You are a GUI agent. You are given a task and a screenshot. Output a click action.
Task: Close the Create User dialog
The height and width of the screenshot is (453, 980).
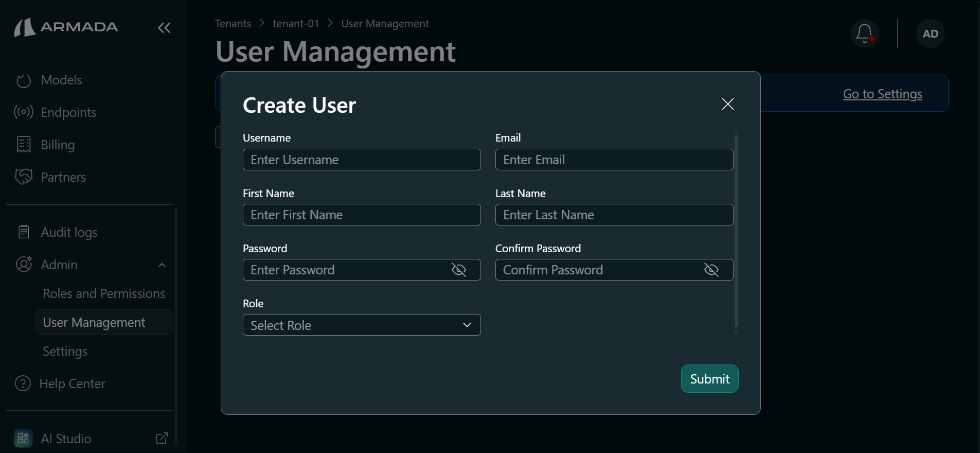[x=727, y=104]
